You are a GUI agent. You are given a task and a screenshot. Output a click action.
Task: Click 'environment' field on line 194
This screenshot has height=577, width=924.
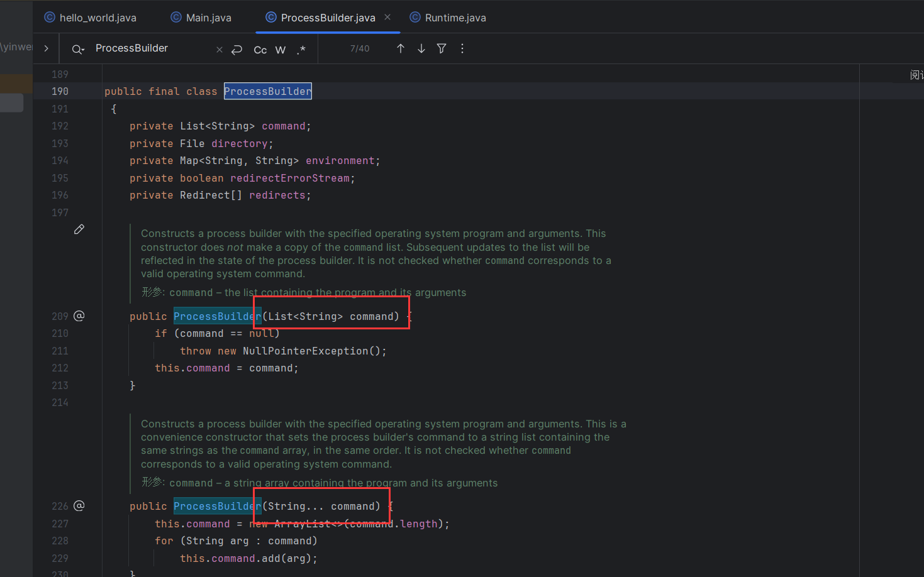pos(340,161)
